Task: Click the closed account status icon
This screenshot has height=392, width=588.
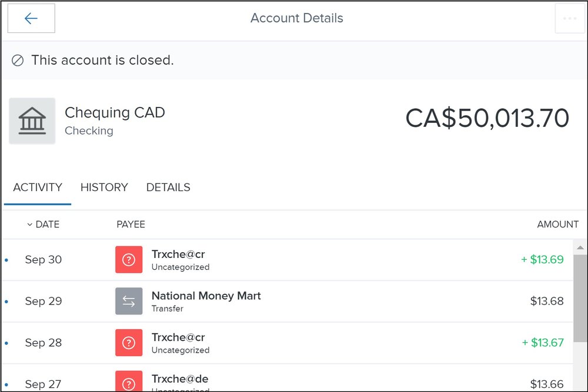Action: (x=18, y=60)
